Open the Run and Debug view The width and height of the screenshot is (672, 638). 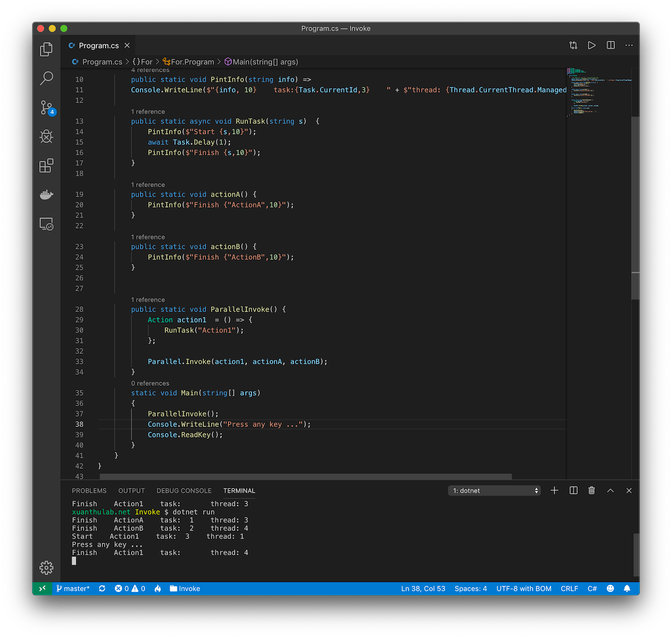point(46,137)
